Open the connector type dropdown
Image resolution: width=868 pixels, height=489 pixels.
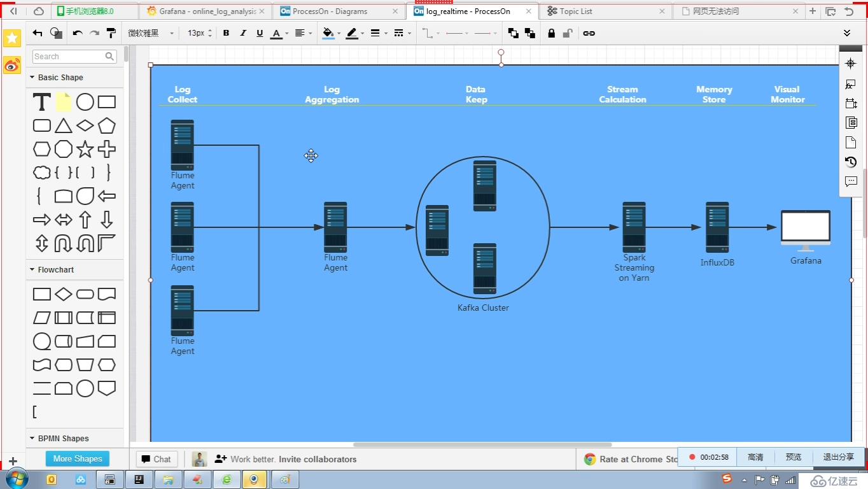click(430, 33)
